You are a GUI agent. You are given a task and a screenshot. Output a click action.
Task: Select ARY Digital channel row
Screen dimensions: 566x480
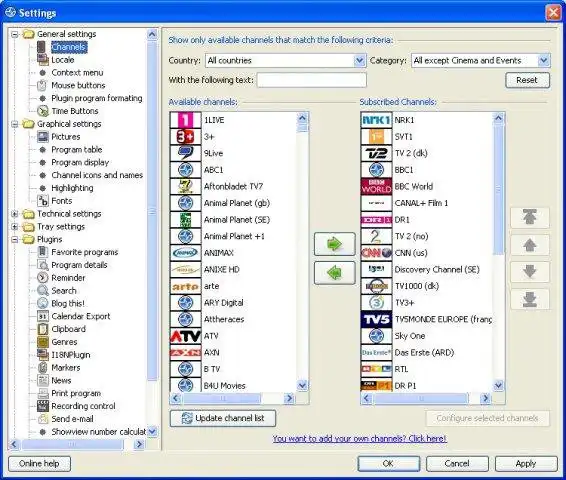pyautogui.click(x=233, y=303)
